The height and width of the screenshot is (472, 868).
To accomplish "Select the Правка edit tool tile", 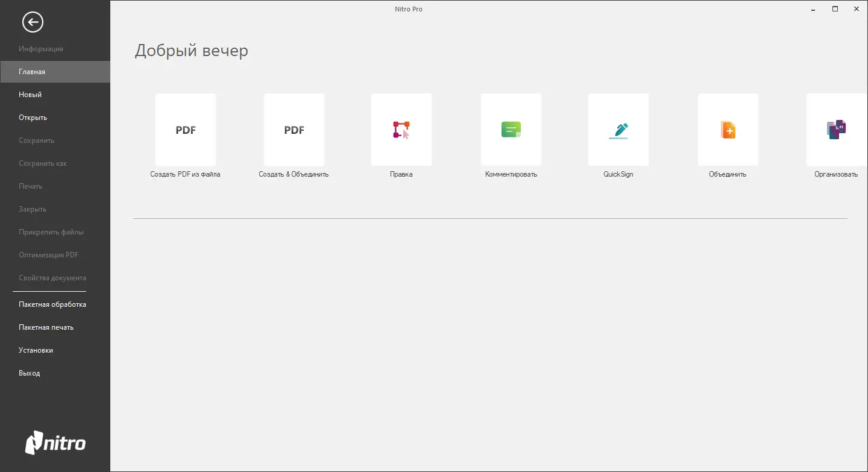I will (401, 130).
